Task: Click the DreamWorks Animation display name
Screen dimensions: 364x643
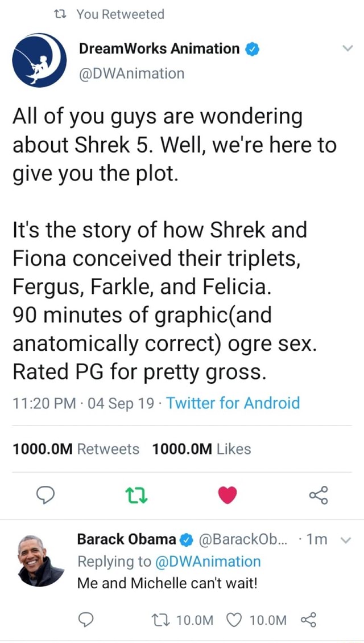Action: pos(159,49)
